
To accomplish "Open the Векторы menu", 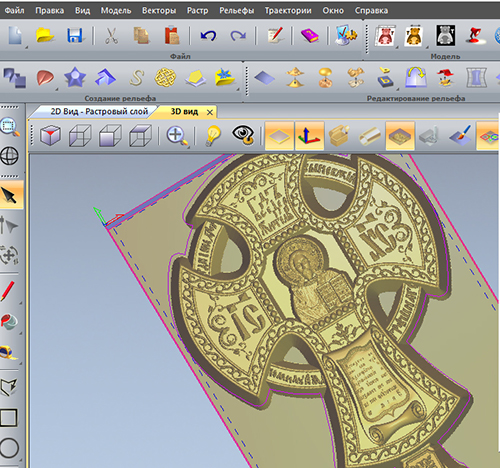I will click(159, 11).
